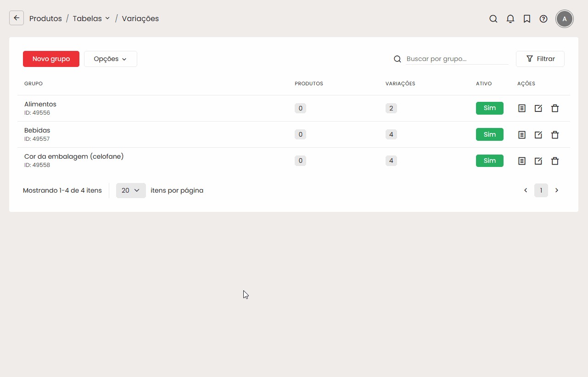Delete the Alimentos group
Screen dimensions: 588x377
[x=555, y=108]
